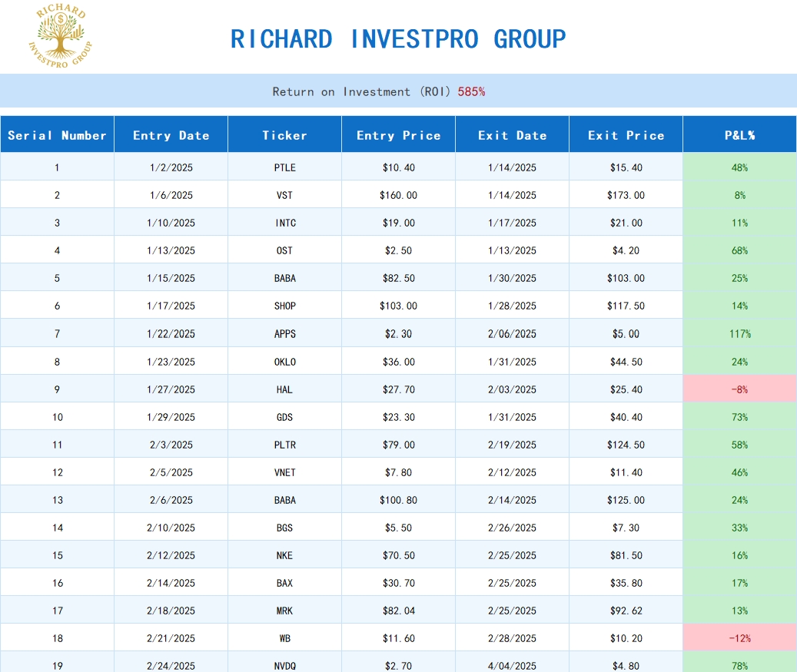Click the PLTR ticker cell
797x672 pixels.
[284, 445]
